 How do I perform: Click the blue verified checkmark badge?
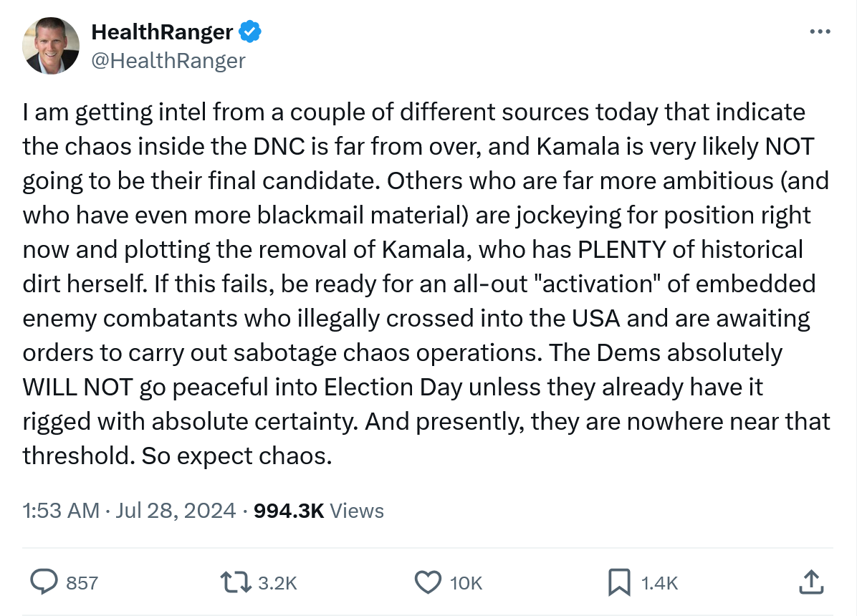(x=250, y=32)
